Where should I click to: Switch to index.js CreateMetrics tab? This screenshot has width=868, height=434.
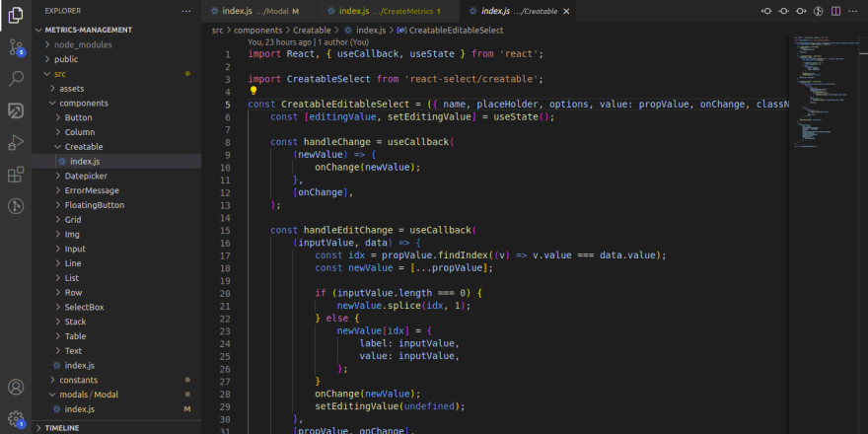389,11
